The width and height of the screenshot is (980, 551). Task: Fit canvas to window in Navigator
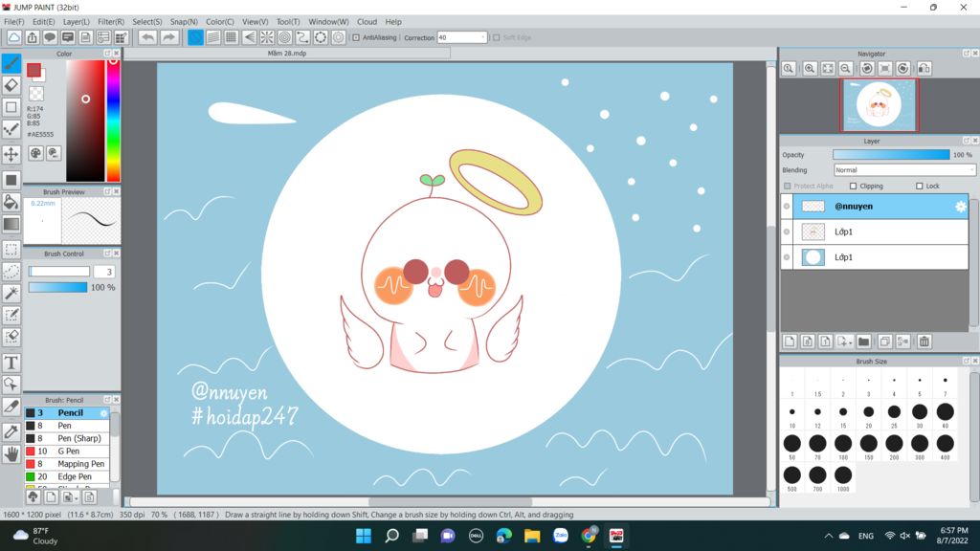click(x=828, y=69)
